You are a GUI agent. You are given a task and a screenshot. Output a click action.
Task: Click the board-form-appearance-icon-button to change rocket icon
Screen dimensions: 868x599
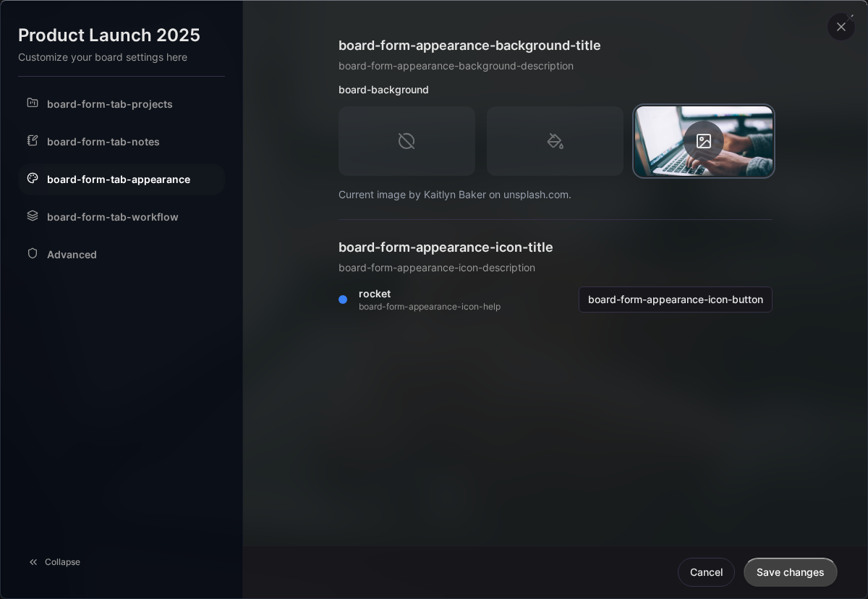[676, 299]
